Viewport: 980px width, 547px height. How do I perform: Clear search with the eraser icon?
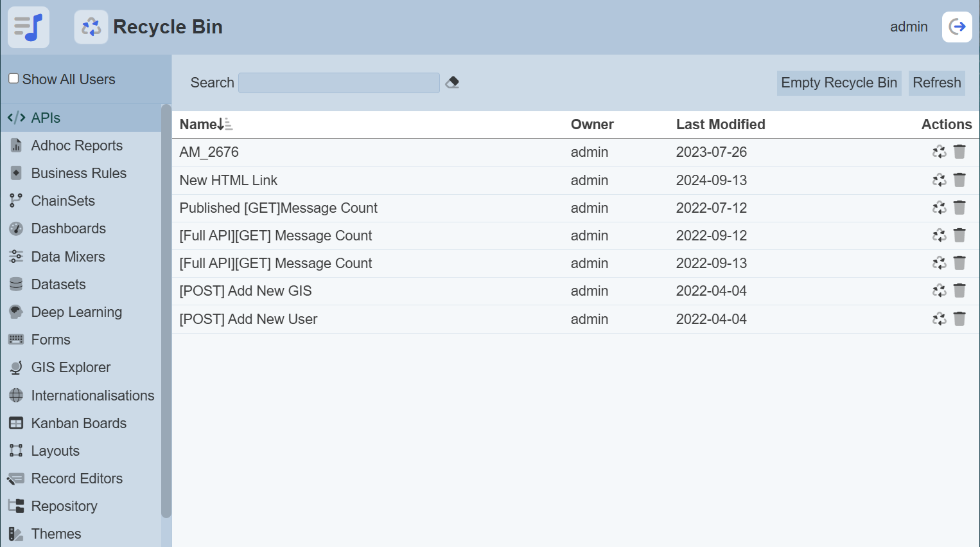click(x=452, y=82)
